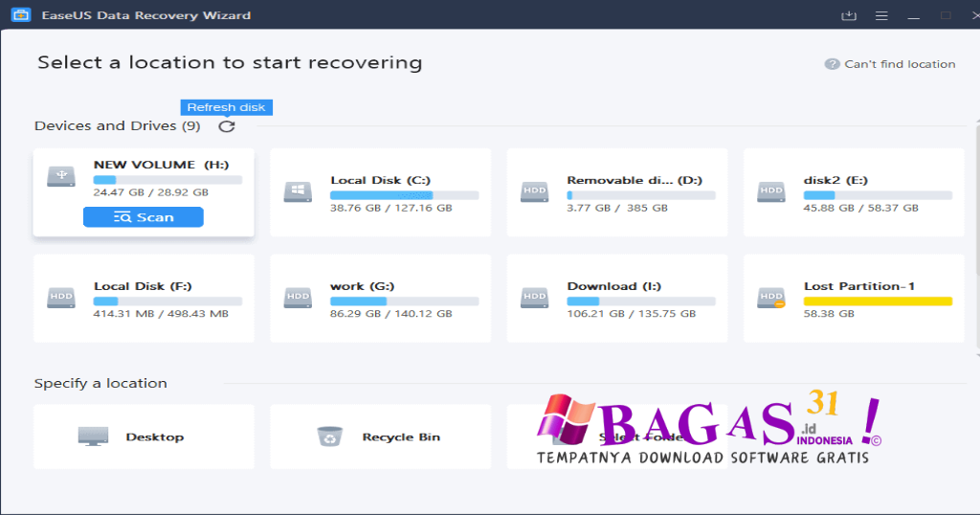980x515 pixels.
Task: Click the HDD icon of Removable disk (D:)
Action: [x=534, y=191]
